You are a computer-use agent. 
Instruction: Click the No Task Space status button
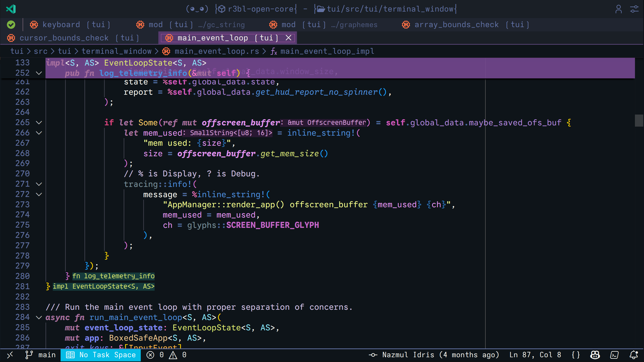coord(101,355)
